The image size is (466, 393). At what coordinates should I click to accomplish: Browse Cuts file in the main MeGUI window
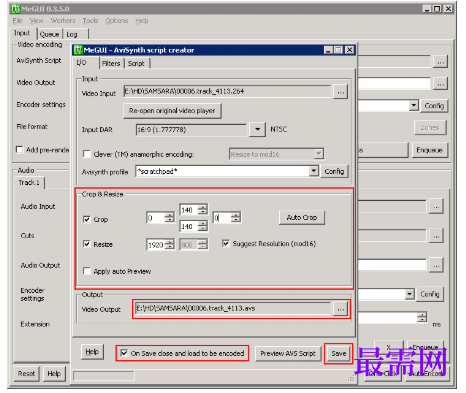point(436,236)
